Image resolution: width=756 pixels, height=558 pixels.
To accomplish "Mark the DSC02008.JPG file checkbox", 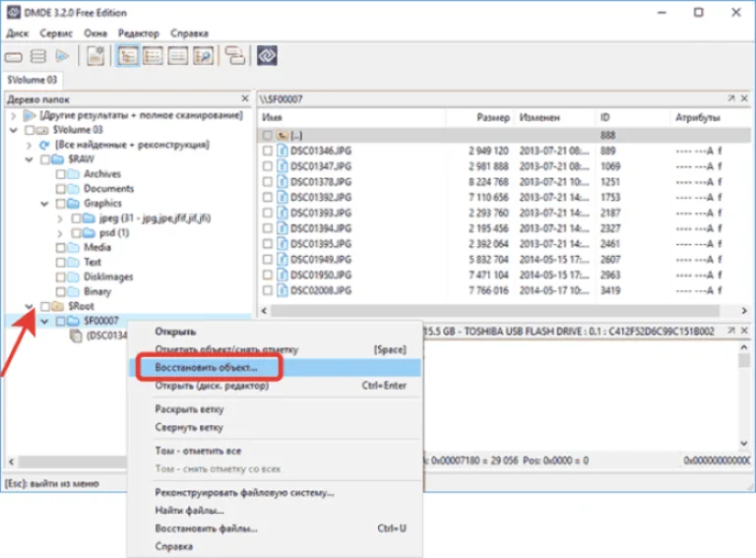I will (267, 290).
